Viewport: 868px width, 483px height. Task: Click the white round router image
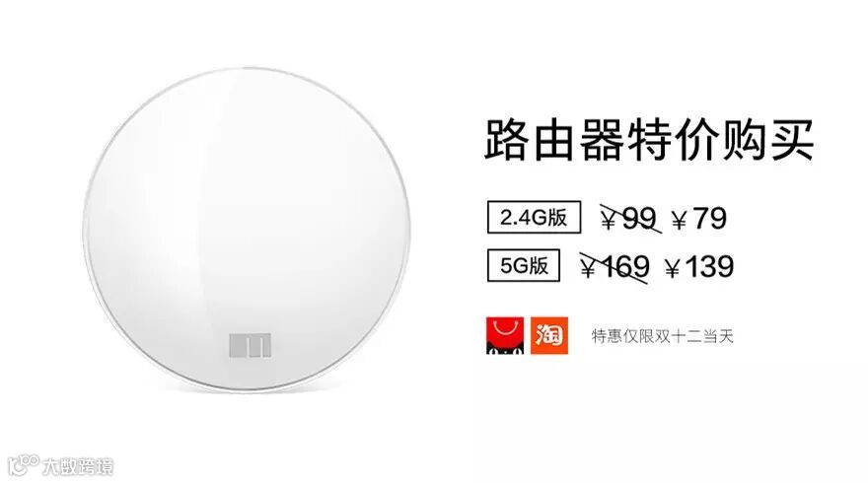click(x=247, y=230)
